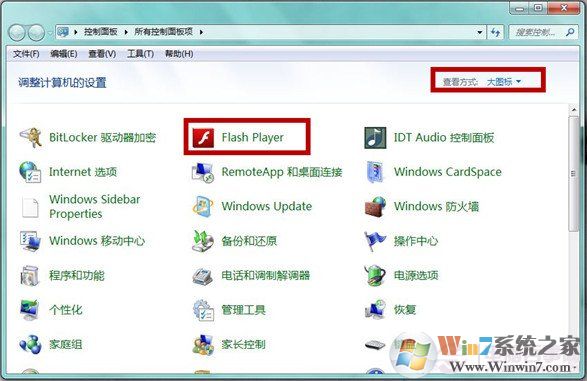This screenshot has height=381, width=587.
Task: Open the 工具(T) menu
Action: click(x=140, y=54)
